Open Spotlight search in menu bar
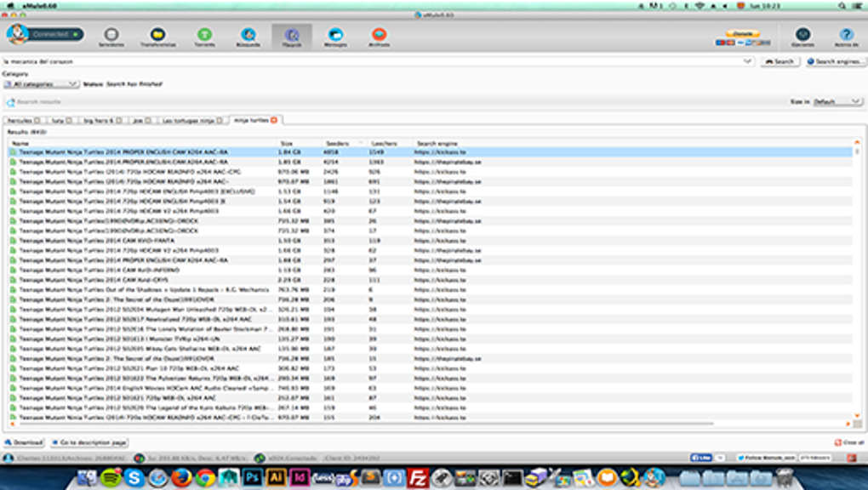The height and width of the screenshot is (490, 868). [x=842, y=6]
